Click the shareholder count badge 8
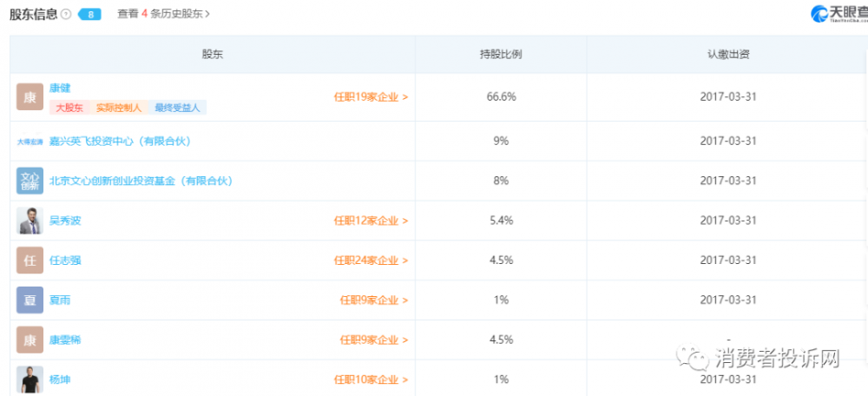This screenshot has width=868, height=396. click(x=89, y=14)
